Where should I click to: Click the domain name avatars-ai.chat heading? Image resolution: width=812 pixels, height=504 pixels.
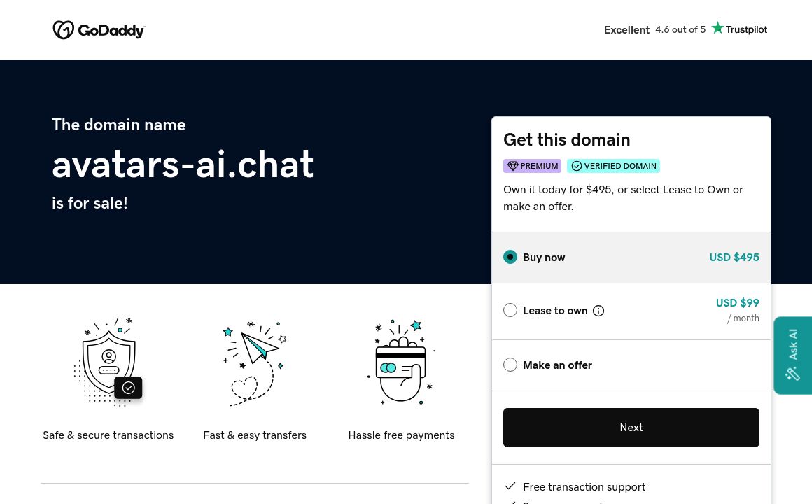point(183,164)
